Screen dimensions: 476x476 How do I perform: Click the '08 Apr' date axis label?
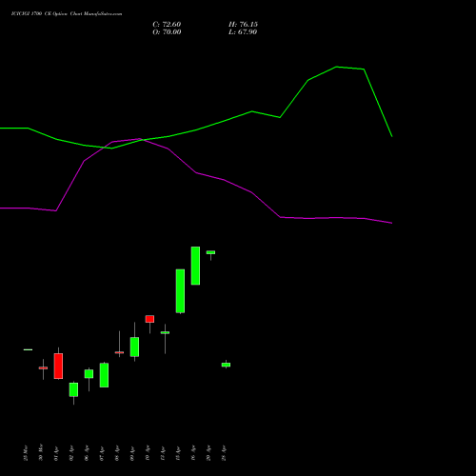[x=117, y=453]
